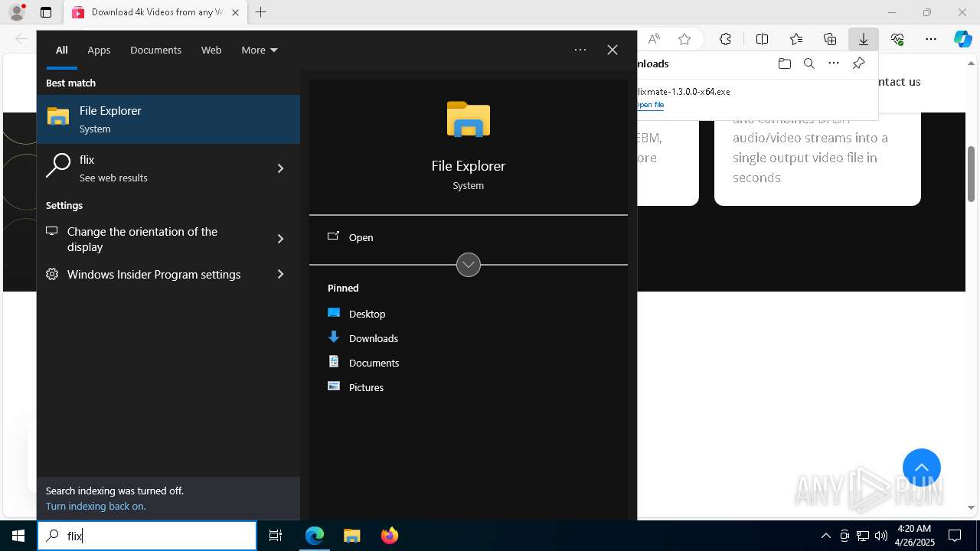
Task: Open Edge tab actions menu icon
Action: pos(46,12)
